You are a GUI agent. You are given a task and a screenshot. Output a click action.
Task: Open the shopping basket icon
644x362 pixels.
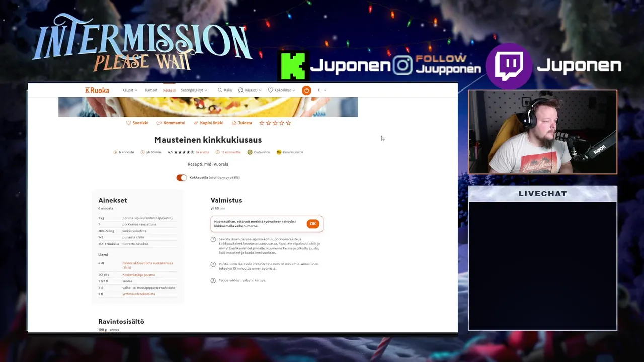coord(306,90)
